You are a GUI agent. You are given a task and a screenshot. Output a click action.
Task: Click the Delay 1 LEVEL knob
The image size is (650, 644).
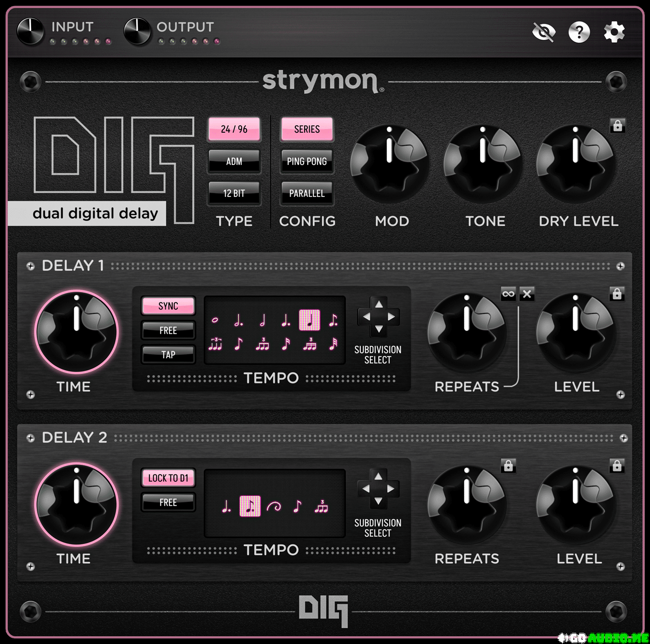576,332
